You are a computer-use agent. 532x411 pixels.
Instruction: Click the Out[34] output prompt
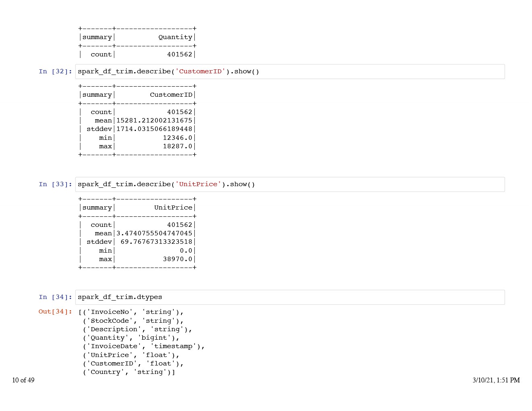[56, 311]
